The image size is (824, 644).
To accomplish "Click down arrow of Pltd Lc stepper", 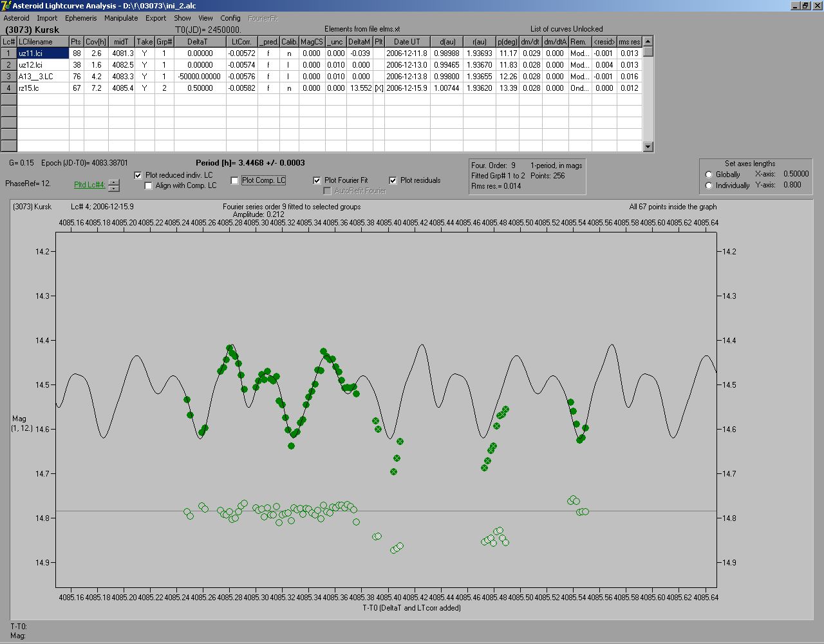I will [x=113, y=189].
